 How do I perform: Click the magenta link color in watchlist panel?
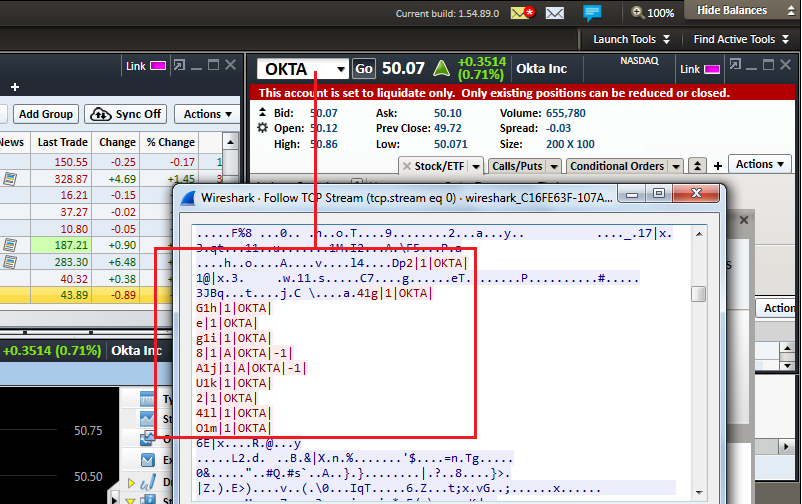(158, 66)
